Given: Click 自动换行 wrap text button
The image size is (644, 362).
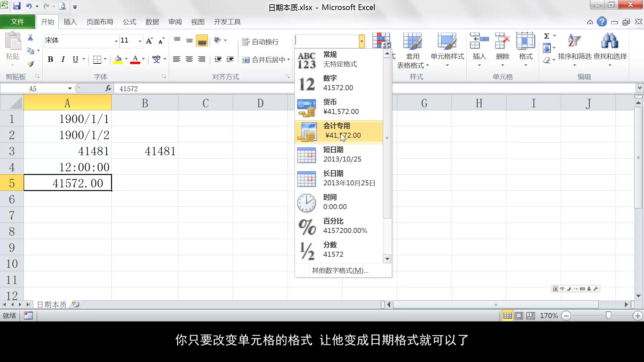Looking at the screenshot, I should tap(261, 42).
